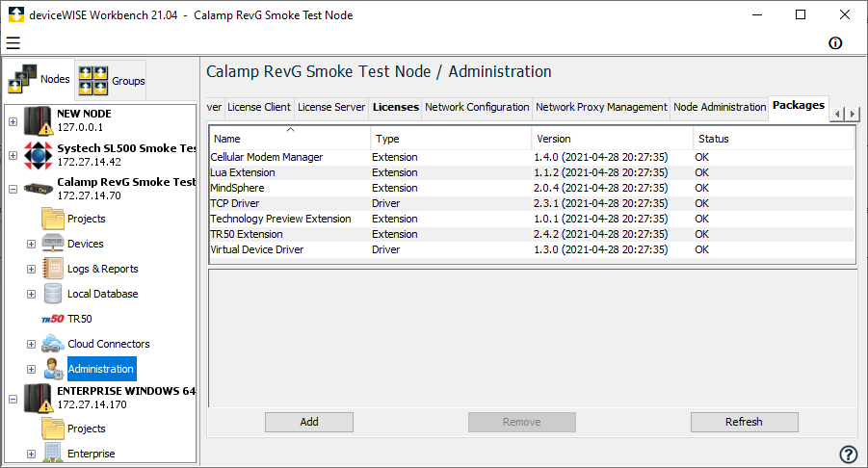This screenshot has height=468, width=868.
Task: Click the info icon at top right
Action: pos(835,43)
